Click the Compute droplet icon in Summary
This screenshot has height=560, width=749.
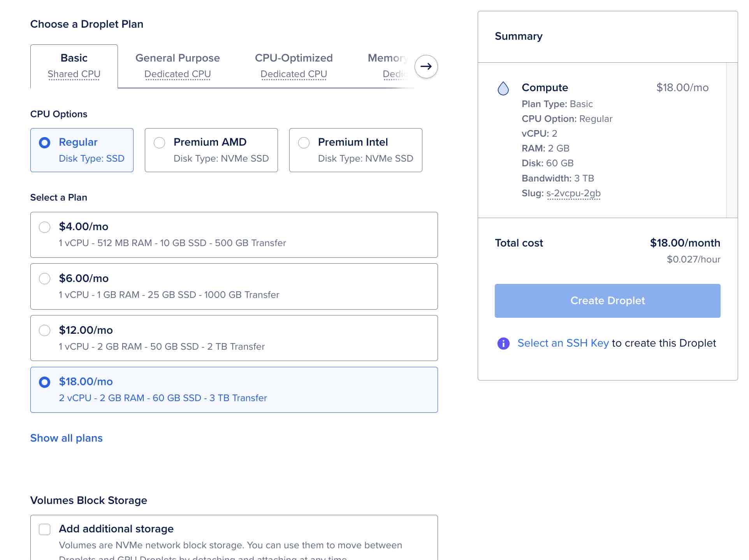(x=503, y=88)
